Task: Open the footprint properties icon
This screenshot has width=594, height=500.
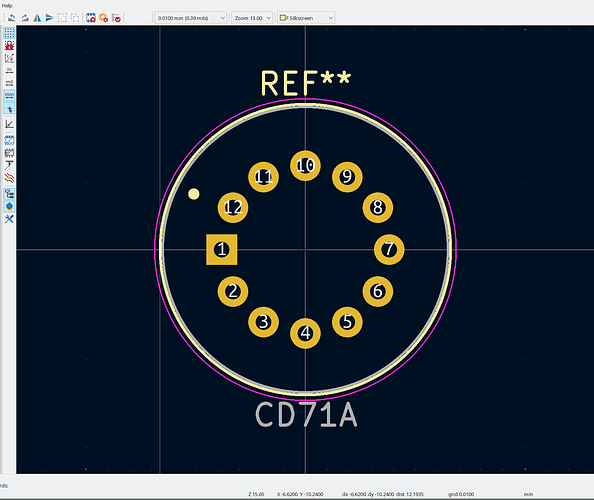Action: [x=91, y=18]
